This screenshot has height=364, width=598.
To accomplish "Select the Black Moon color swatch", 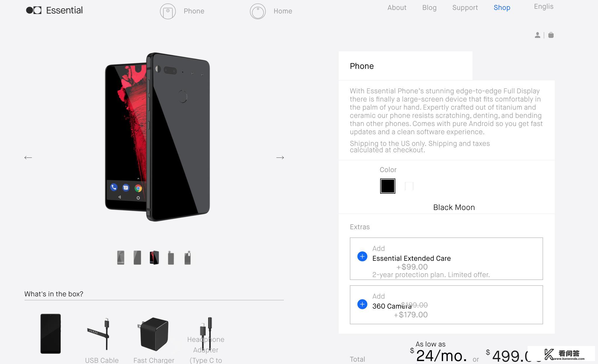I will [387, 185].
